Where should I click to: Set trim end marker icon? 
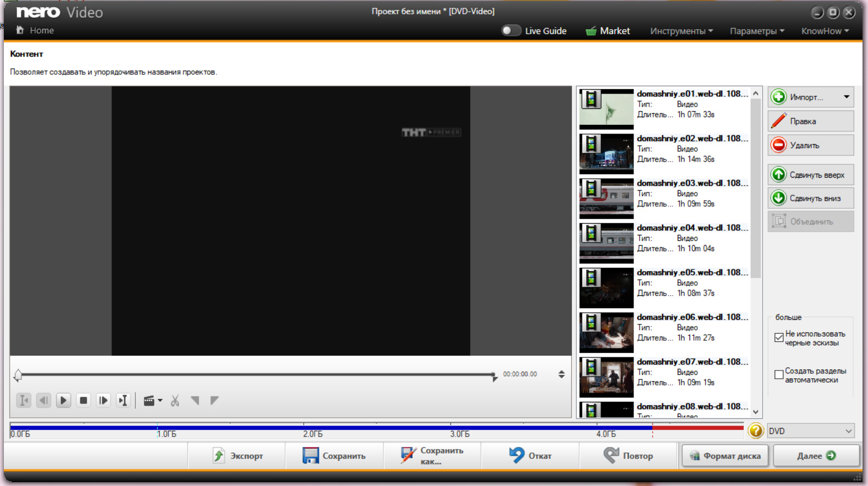click(214, 400)
